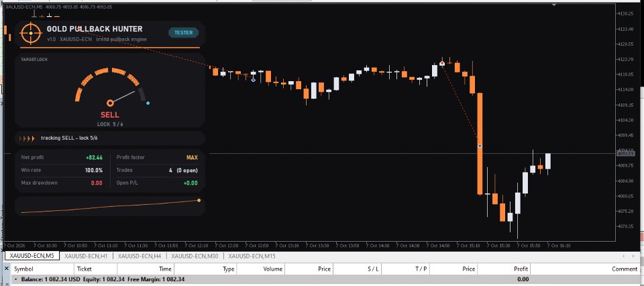The height and width of the screenshot is (286, 644).
Task: Click the chart tabs scroll left arrow
Action: tap(625, 256)
